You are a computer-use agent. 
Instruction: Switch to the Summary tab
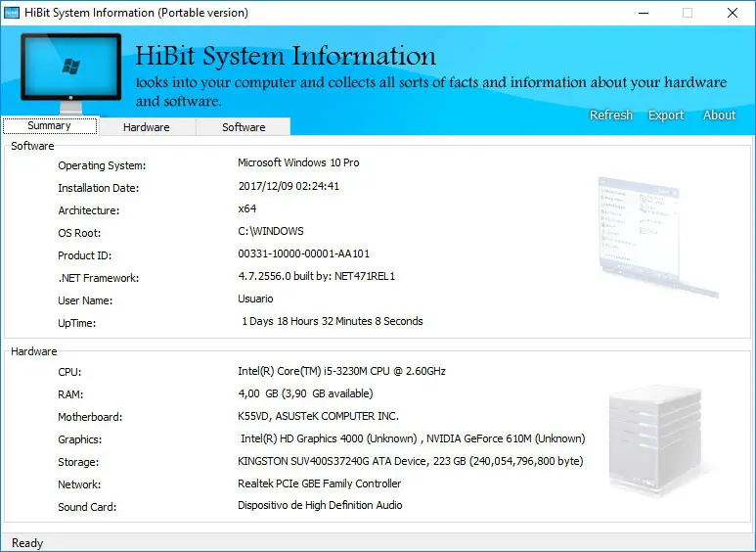pos(50,126)
